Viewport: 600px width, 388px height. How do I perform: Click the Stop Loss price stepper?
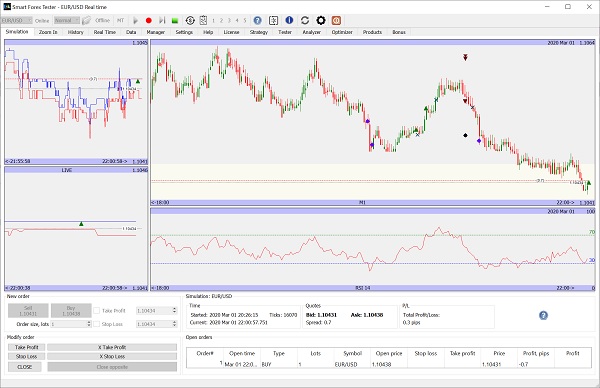click(x=174, y=324)
